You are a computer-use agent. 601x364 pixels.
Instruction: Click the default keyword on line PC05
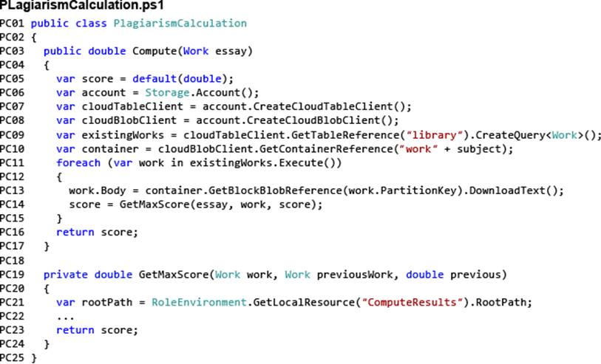coord(155,79)
